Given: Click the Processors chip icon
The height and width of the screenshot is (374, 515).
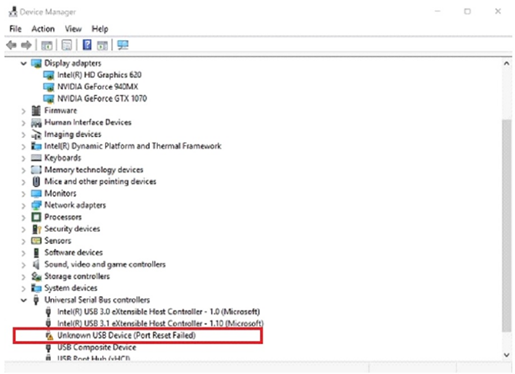Looking at the screenshot, I should pyautogui.click(x=36, y=217).
